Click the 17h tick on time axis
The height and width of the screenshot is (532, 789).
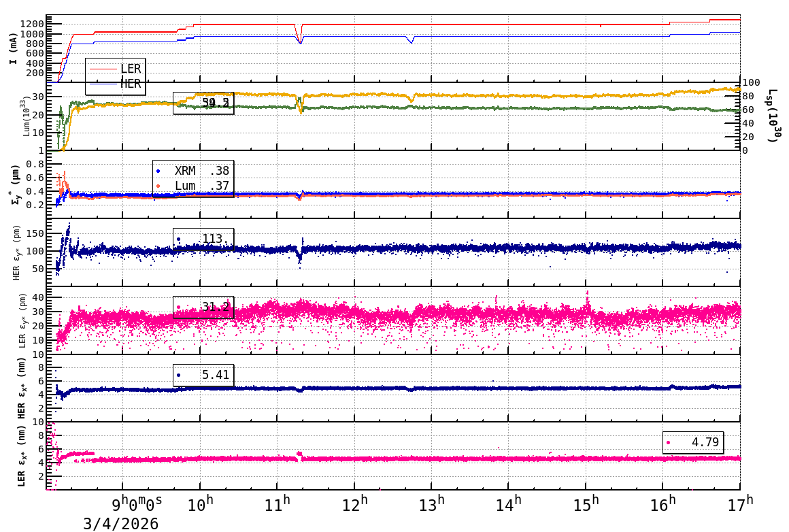[x=740, y=503]
